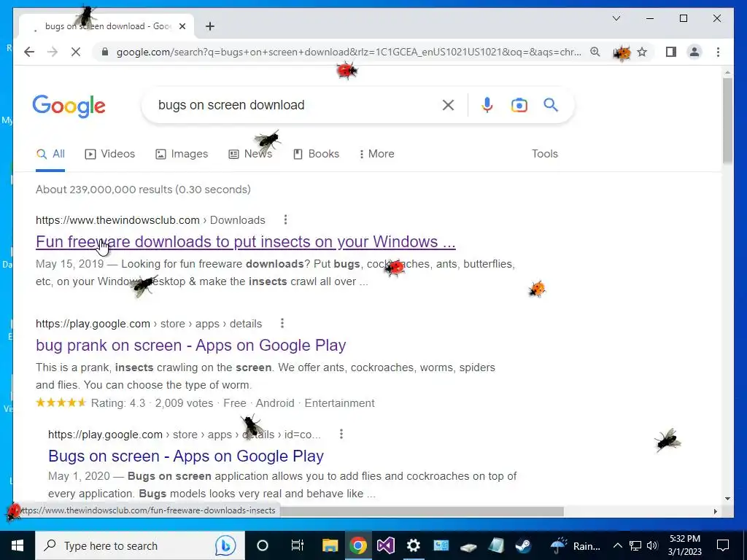This screenshot has width=747, height=560.
Task: Close the 'bugs on screen download' tab
Action: point(182,26)
